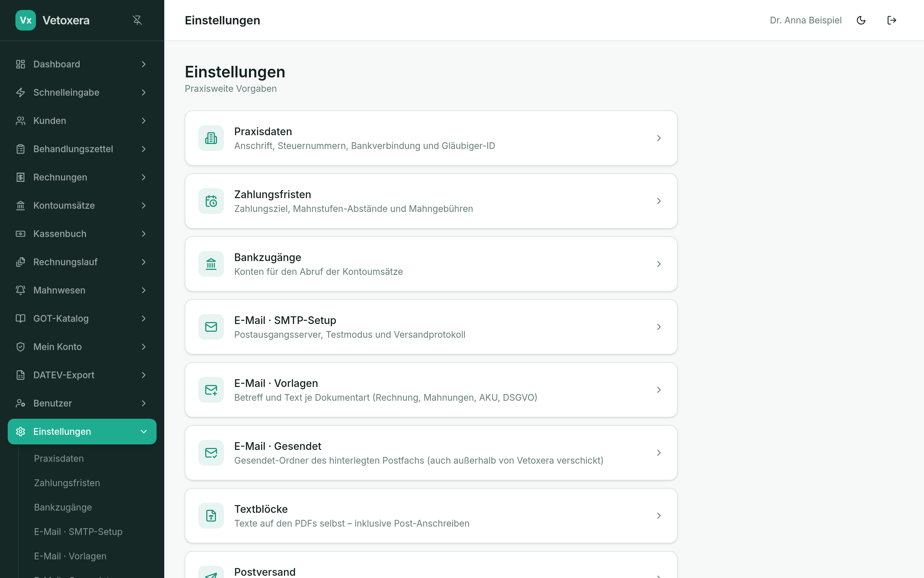Click the Kunden people icon
This screenshot has width=924, height=578.
[x=21, y=121]
